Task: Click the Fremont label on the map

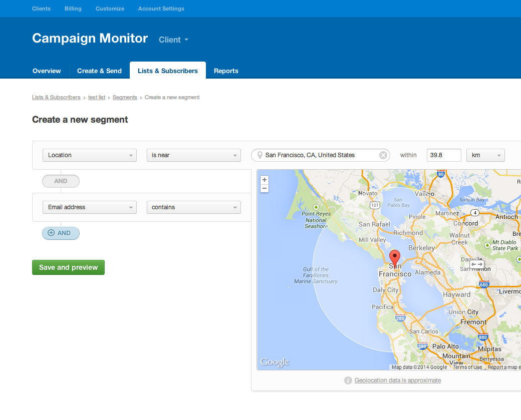Action: (x=473, y=322)
